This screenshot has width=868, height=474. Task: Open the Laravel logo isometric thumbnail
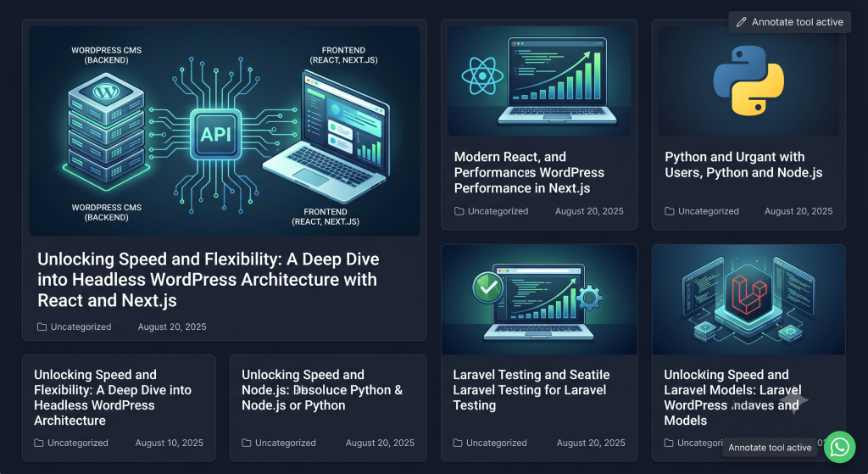[x=748, y=299]
